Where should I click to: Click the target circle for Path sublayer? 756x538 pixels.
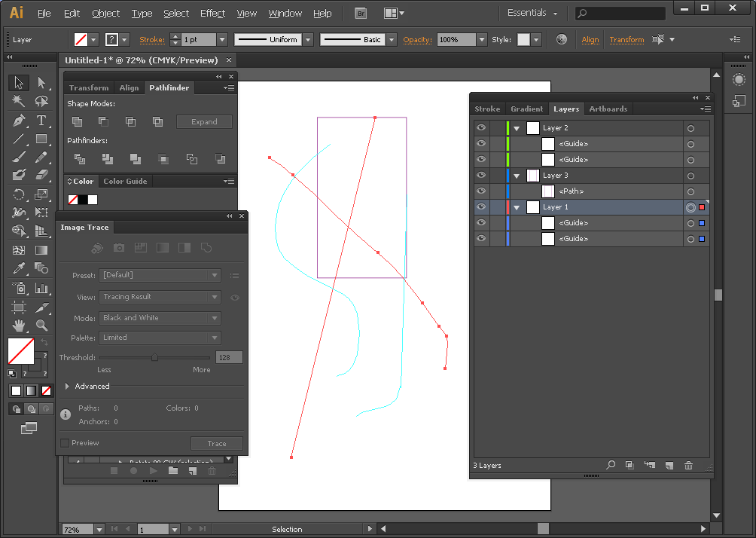(x=691, y=191)
